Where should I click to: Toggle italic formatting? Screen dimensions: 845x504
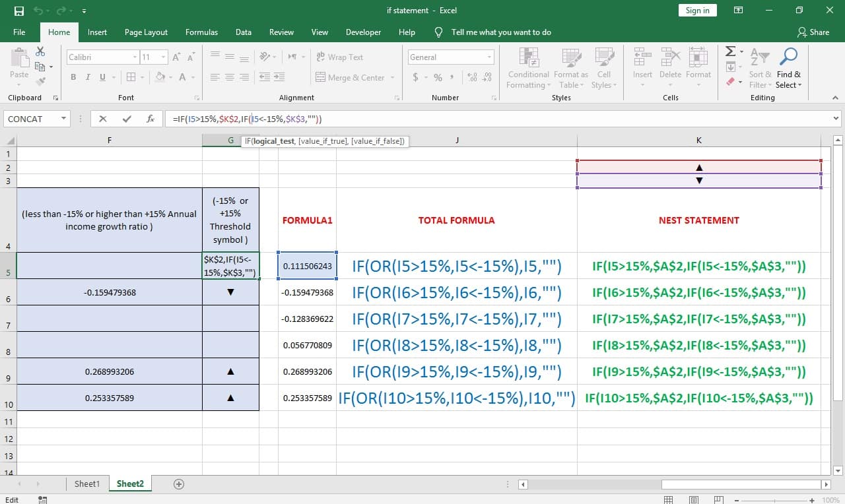click(x=86, y=77)
